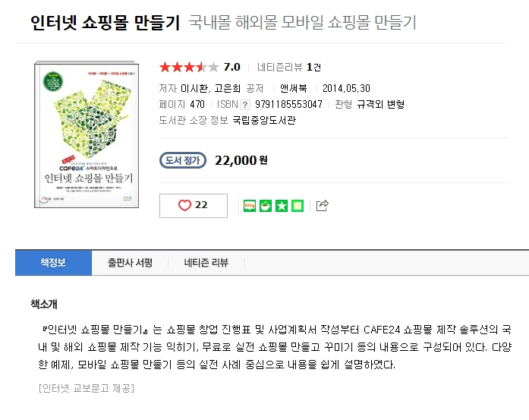Open publisher link 앤써북
Image resolution: width=529 pixels, height=420 pixels.
(293, 87)
